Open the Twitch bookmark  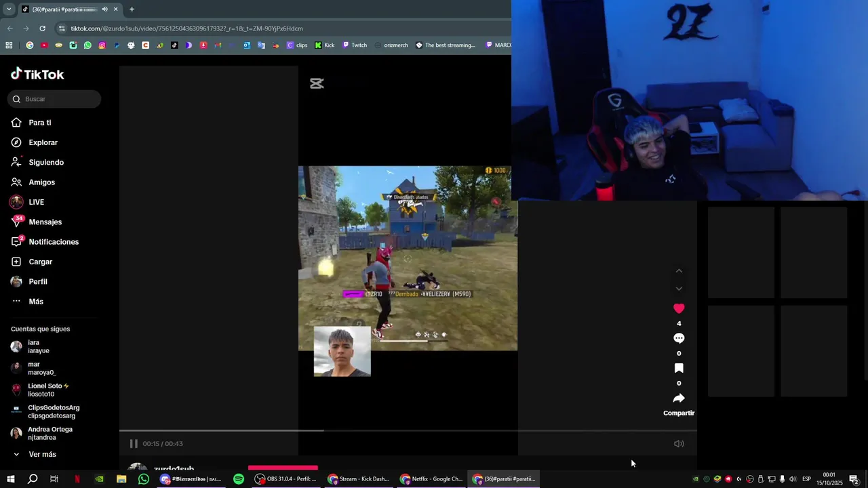[x=355, y=45]
